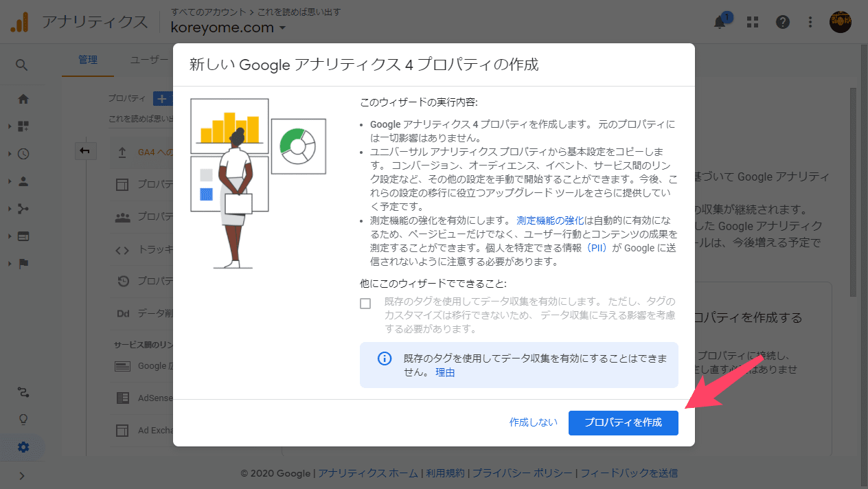Image resolution: width=868 pixels, height=489 pixels.
Task: Click the プロパティを作成 button
Action: point(623,422)
